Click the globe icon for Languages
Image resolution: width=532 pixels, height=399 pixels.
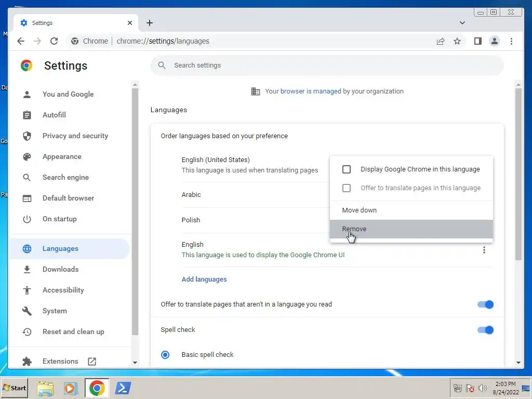click(27, 248)
